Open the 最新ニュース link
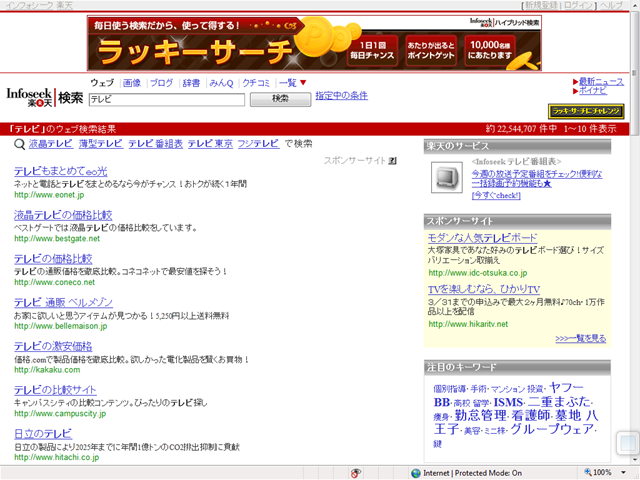Viewport: 640px width, 480px height. 601,82
